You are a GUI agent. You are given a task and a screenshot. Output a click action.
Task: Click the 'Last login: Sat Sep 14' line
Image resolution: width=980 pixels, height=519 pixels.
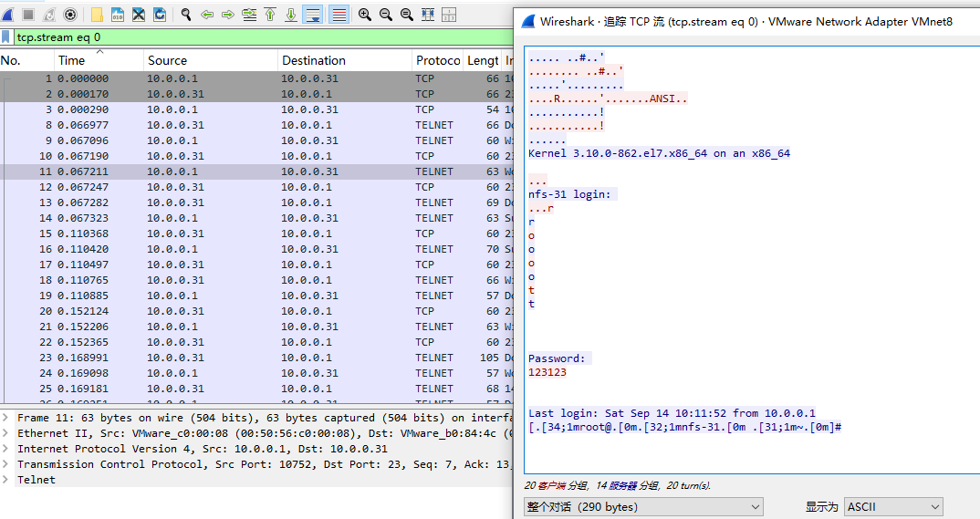(x=672, y=413)
